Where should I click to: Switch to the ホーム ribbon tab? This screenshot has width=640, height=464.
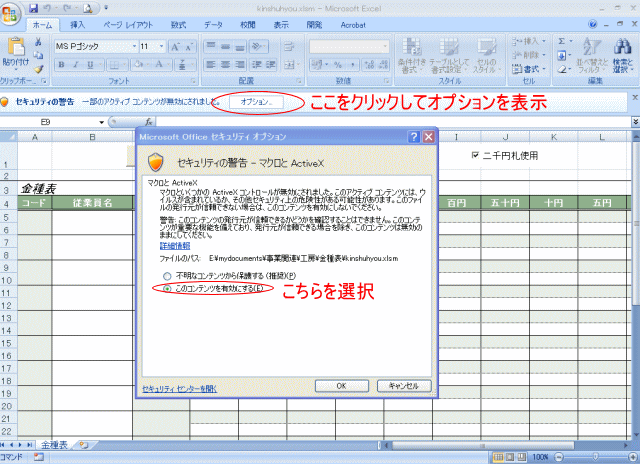tap(42, 25)
